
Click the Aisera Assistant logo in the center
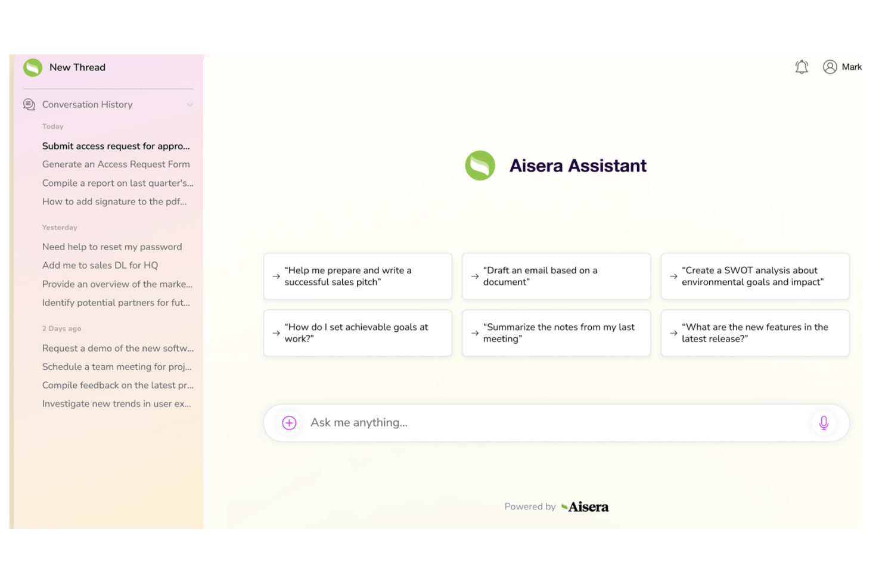[480, 165]
